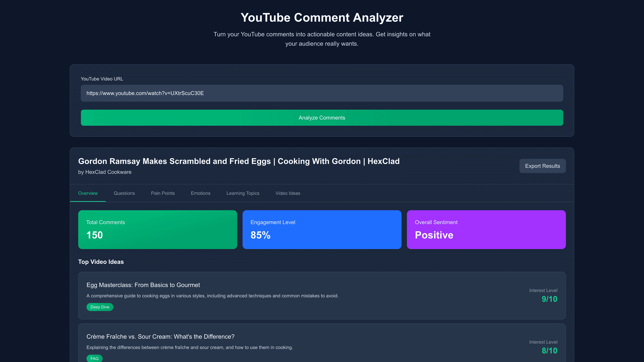Click the Deep Dive tag
644x362 pixels.
pyautogui.click(x=100, y=307)
